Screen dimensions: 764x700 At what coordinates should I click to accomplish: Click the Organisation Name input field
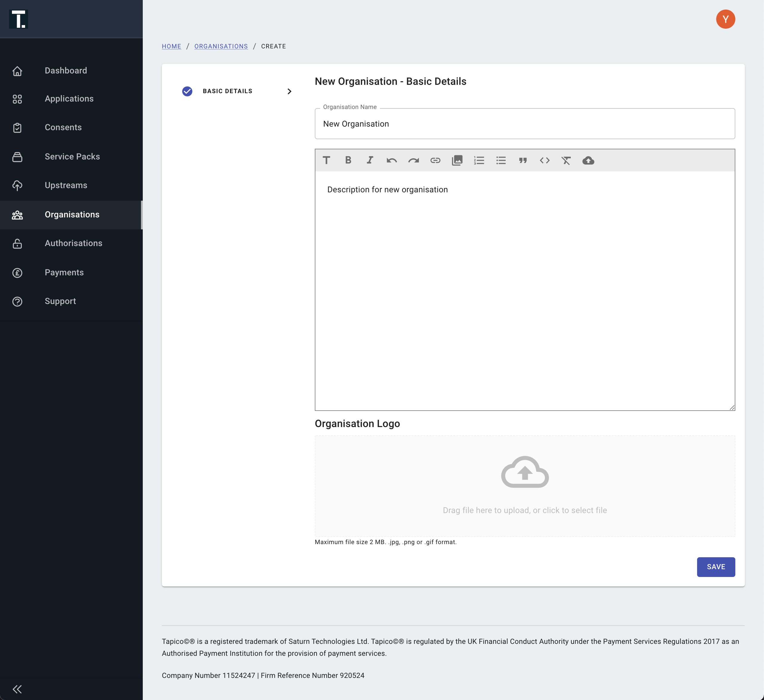pyautogui.click(x=524, y=124)
